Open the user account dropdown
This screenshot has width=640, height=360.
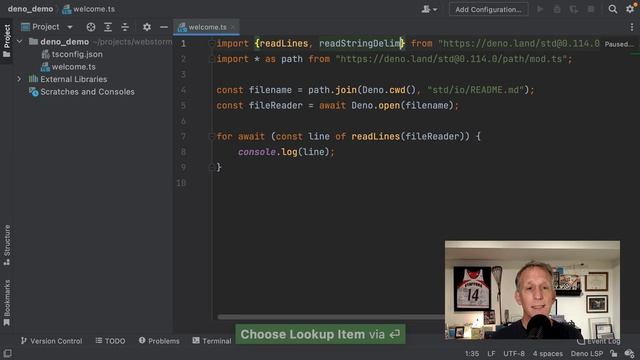429,9
